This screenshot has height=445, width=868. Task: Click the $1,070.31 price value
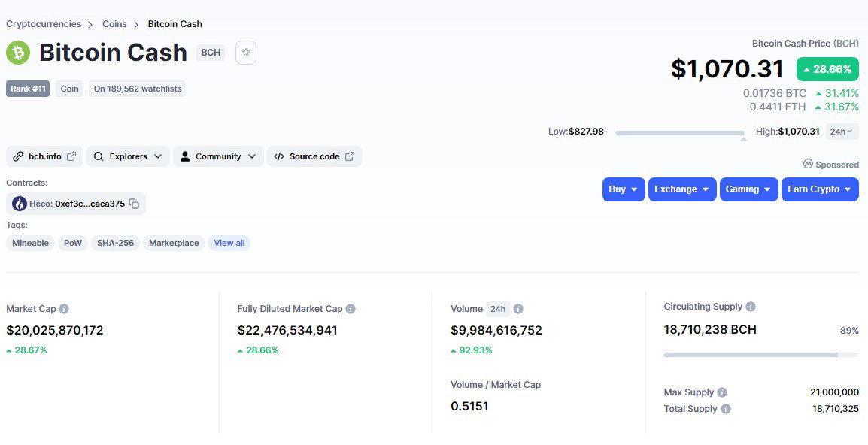[727, 69]
